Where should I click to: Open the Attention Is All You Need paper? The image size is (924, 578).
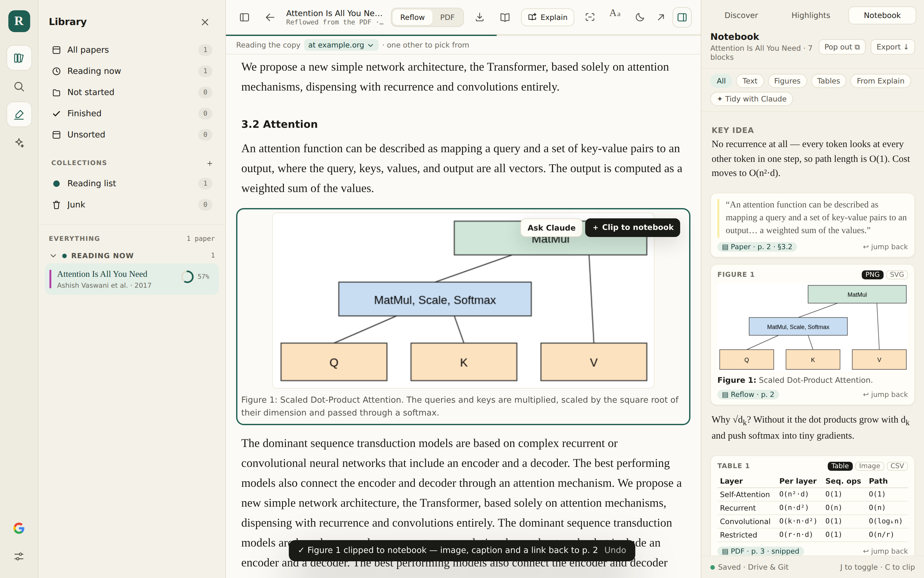tap(132, 279)
